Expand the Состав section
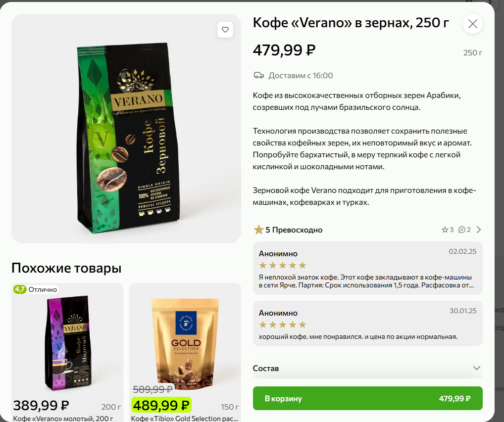Screen dimensions: 504x422 point(367,368)
